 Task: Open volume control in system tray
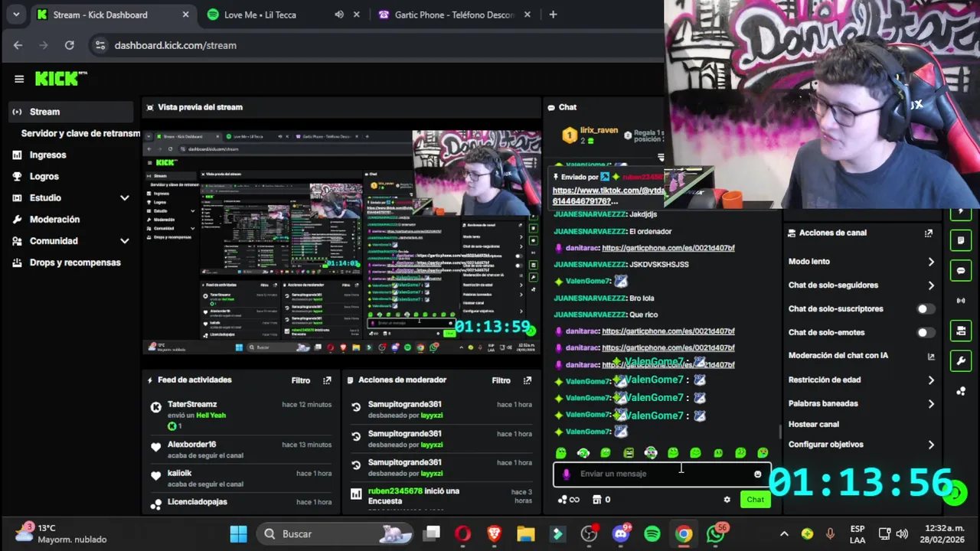click(902, 533)
